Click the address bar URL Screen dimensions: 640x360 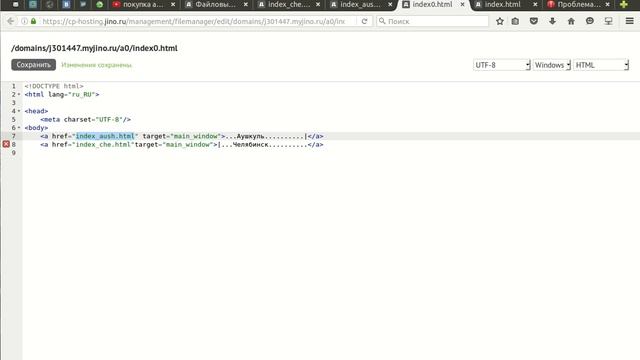point(194,21)
